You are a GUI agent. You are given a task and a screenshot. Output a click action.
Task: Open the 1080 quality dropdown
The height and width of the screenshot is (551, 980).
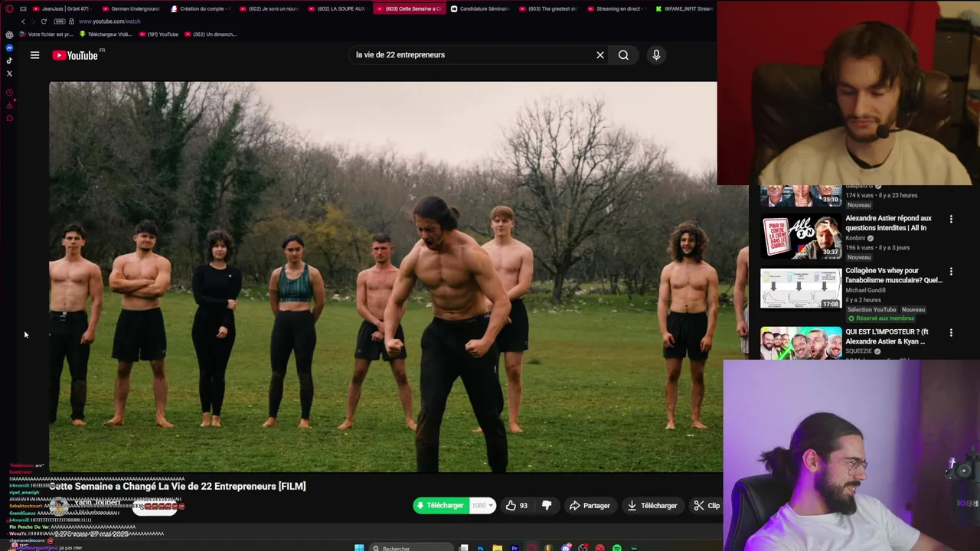point(482,505)
